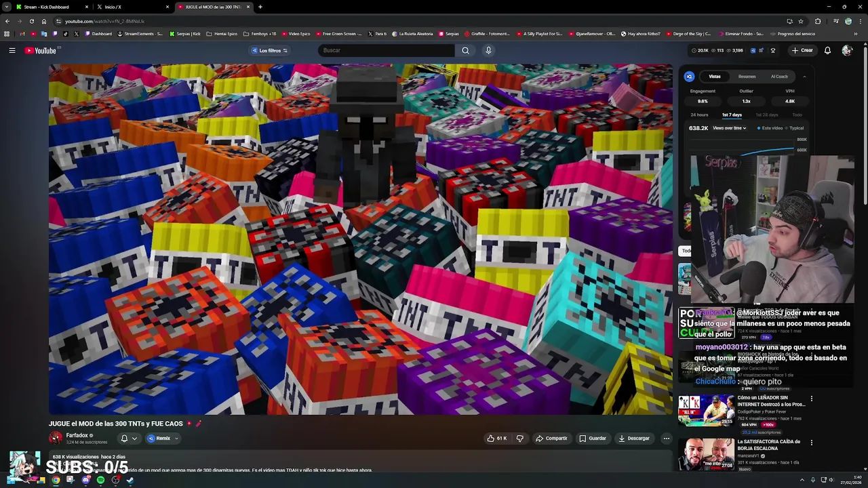The image size is (868, 488).
Task: Go to the YouTube home logo
Action: (x=41, y=50)
